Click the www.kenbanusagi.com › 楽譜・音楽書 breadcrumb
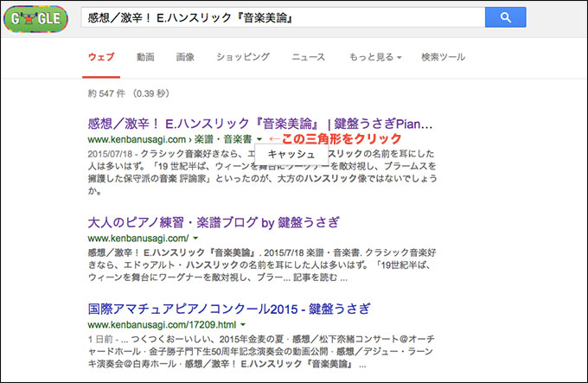 coord(169,139)
